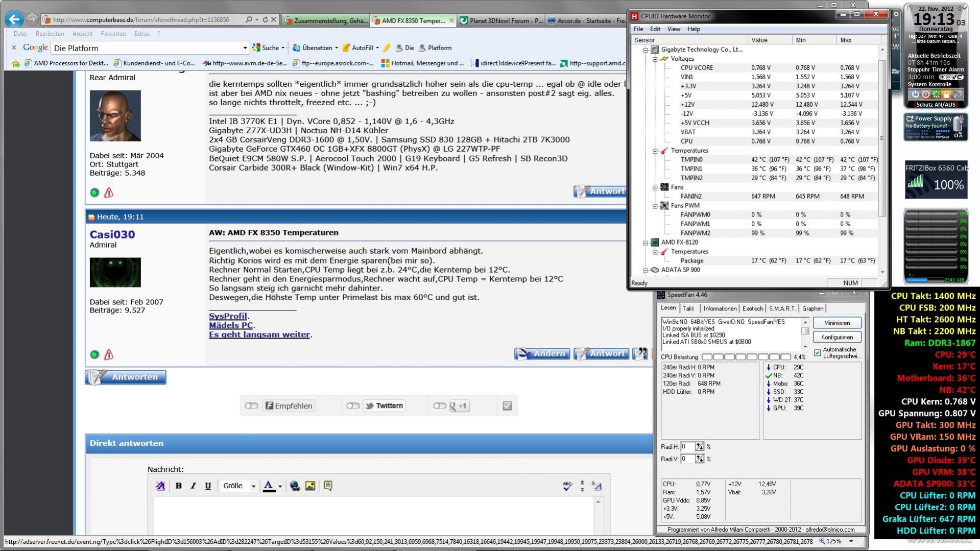Click the browser forward arrow
This screenshot has height=551, width=980.
click(x=32, y=20)
